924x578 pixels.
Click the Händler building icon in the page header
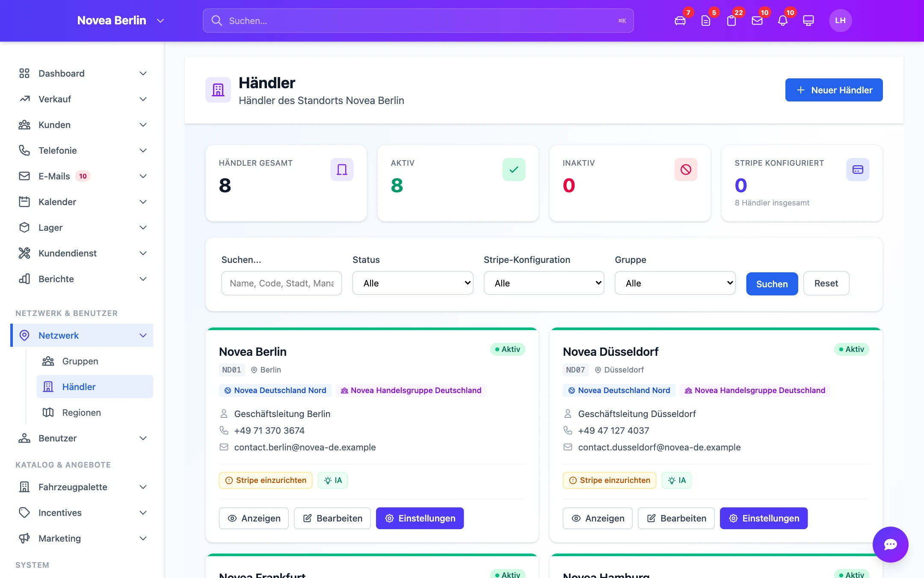point(218,90)
